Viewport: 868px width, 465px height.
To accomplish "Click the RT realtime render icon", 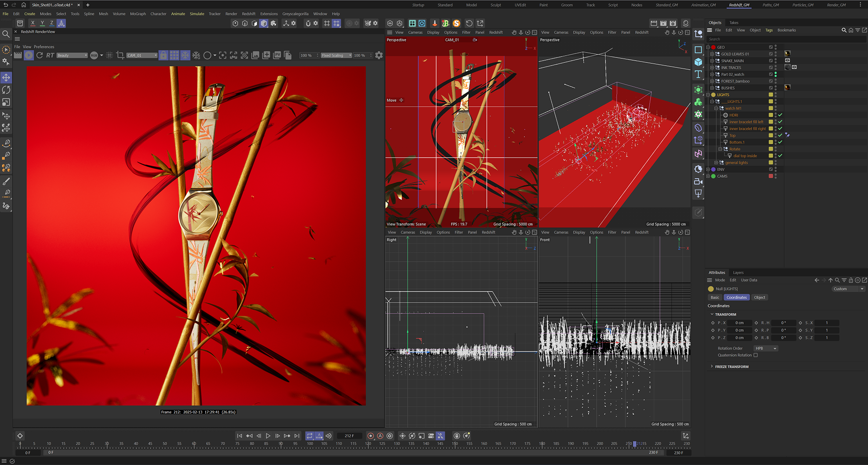I will pos(50,55).
